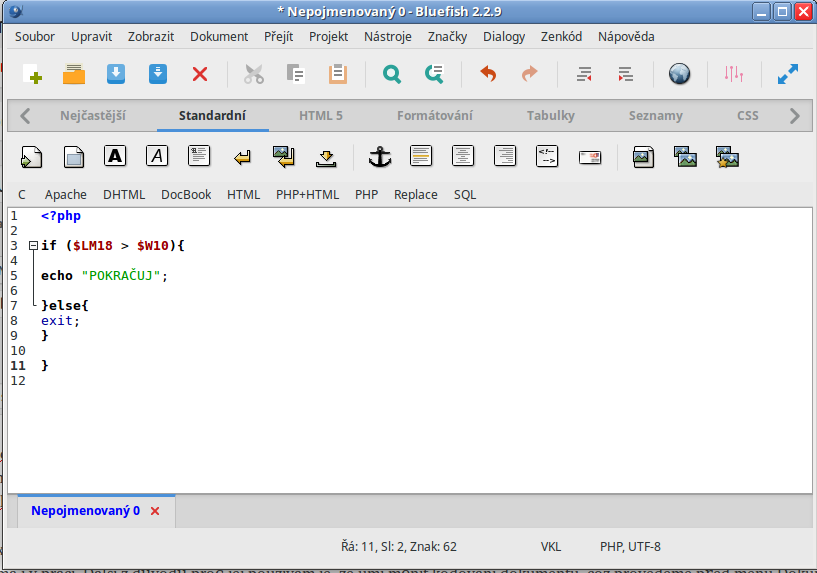
Task: Create a new file with the toolbar icon
Action: point(32,74)
